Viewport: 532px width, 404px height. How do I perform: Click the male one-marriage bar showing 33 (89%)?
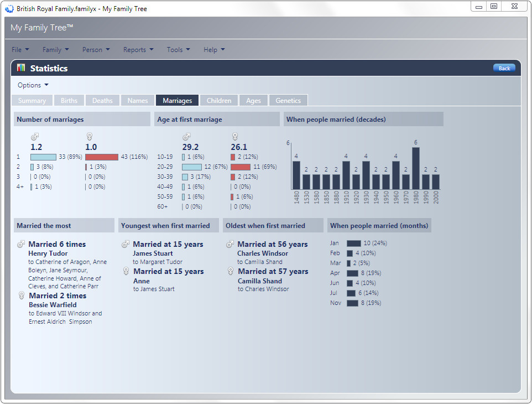(44, 157)
